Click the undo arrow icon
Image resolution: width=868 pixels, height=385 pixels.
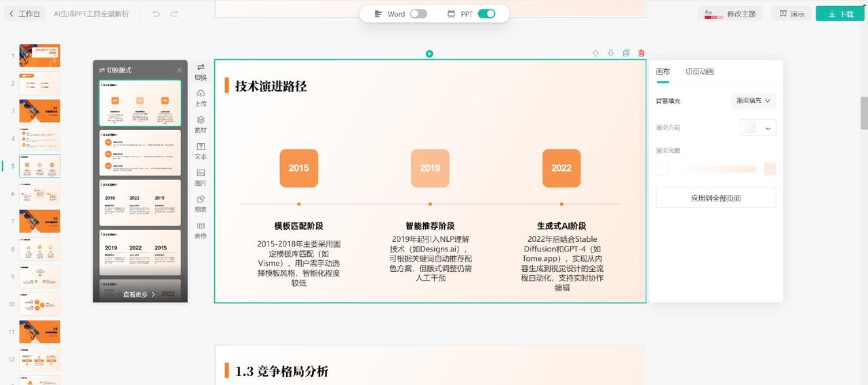[x=156, y=14]
